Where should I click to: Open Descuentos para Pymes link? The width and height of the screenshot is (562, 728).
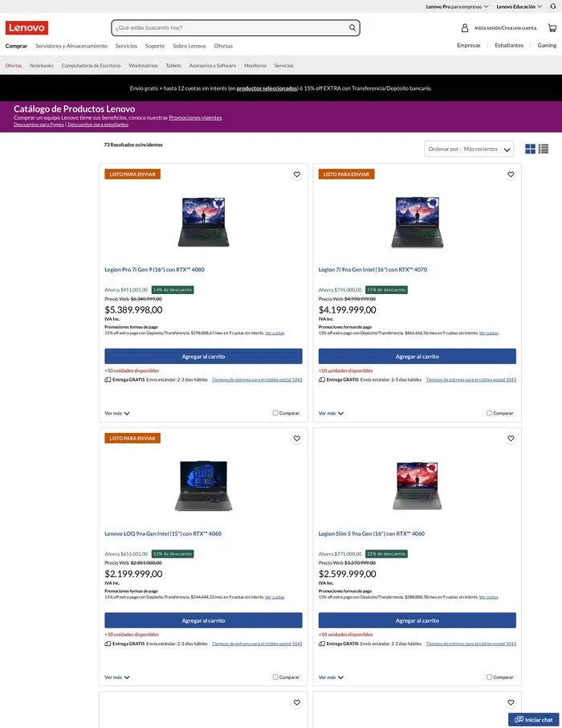click(39, 125)
